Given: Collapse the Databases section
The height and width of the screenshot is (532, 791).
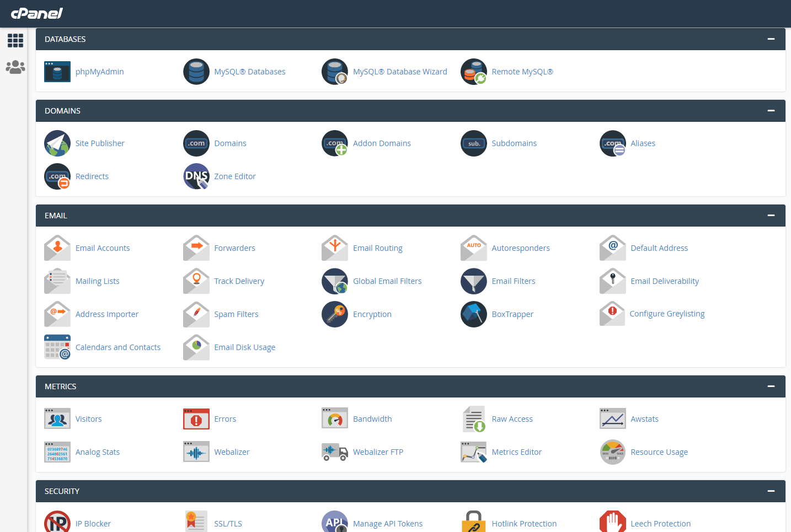Looking at the screenshot, I should [771, 39].
